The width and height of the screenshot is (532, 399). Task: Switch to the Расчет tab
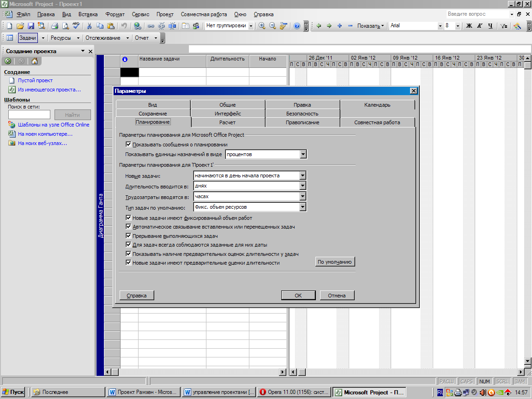coord(227,122)
